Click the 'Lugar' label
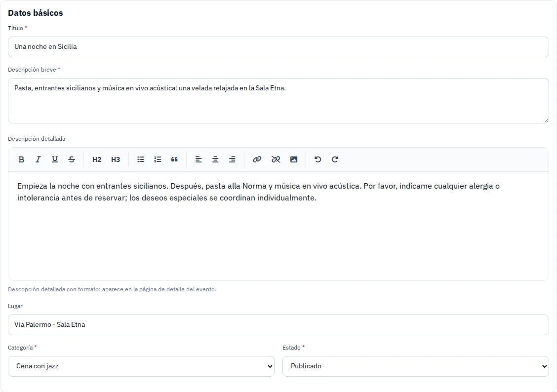The height and width of the screenshot is (392, 557). click(x=15, y=306)
